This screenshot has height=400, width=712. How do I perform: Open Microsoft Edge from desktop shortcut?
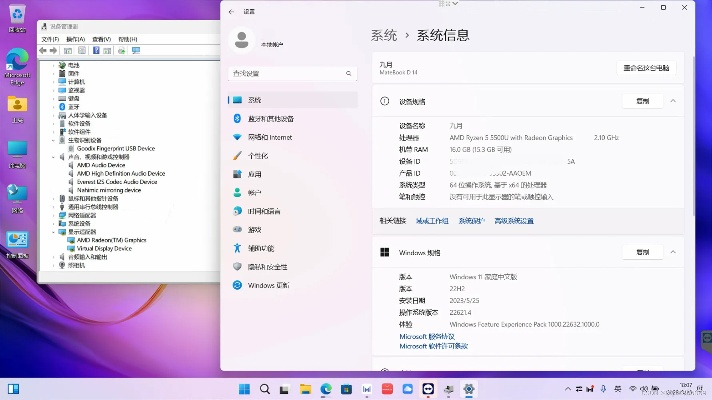coord(17,60)
